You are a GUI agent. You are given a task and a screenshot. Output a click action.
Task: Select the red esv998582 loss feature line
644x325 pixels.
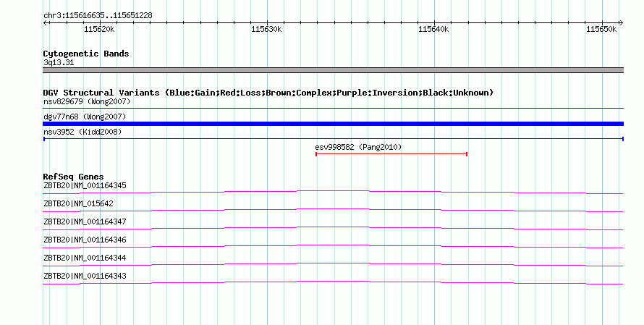pyautogui.click(x=391, y=154)
